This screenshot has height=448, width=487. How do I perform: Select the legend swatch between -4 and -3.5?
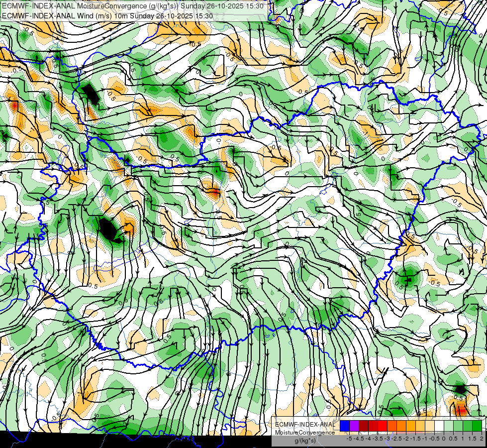(373, 426)
